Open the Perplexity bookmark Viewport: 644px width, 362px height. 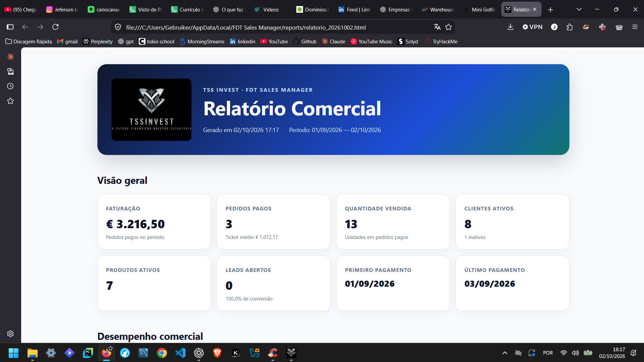tap(98, 41)
